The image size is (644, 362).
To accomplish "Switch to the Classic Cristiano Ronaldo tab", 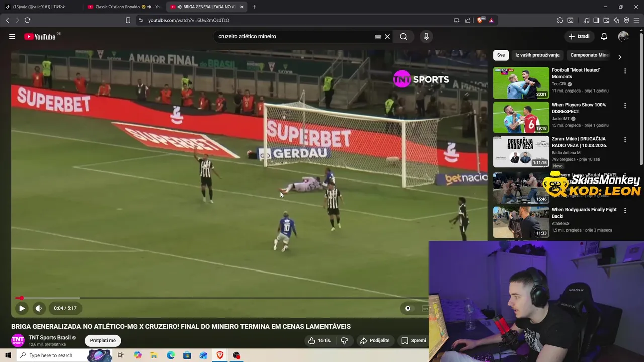I will tap(124, 7).
